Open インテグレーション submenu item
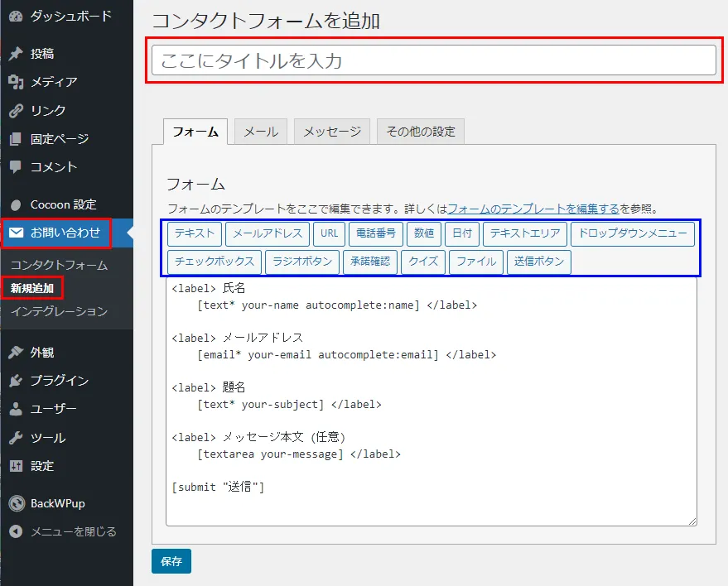Image resolution: width=728 pixels, height=586 pixels. coord(59,311)
